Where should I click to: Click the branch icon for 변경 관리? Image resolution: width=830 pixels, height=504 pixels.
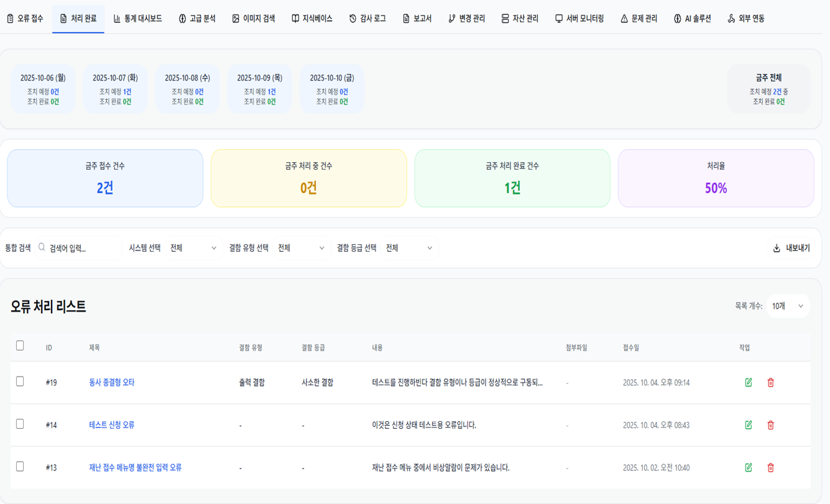pyautogui.click(x=452, y=19)
